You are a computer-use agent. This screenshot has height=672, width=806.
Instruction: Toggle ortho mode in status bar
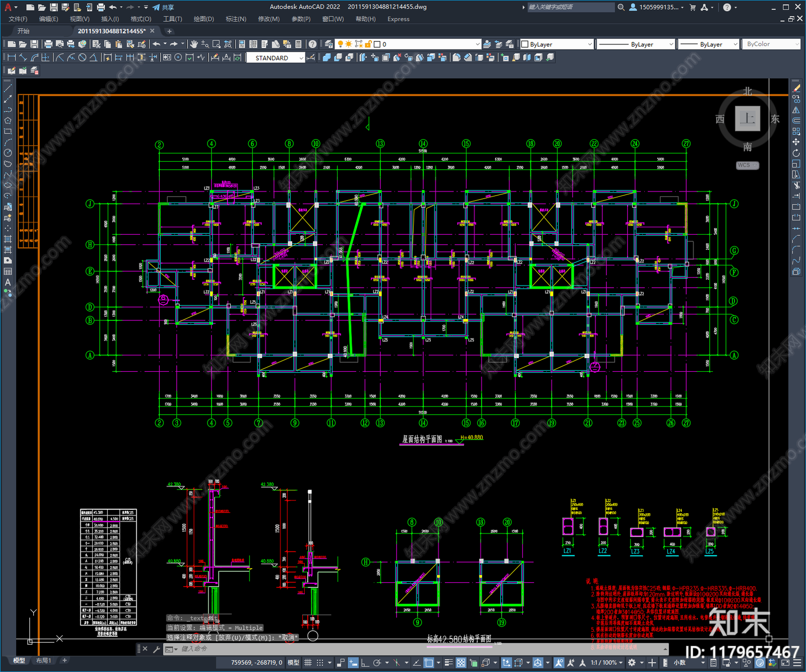[x=365, y=662]
